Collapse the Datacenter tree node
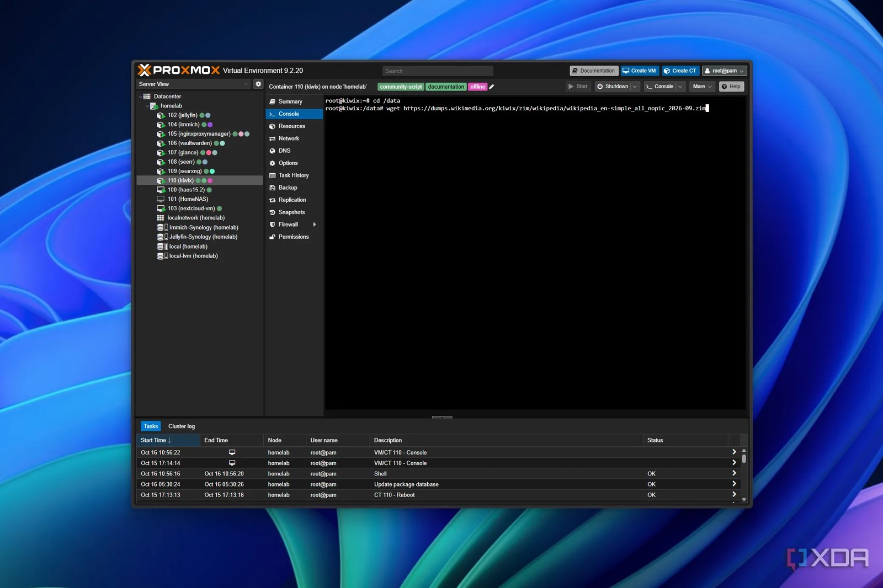883x588 pixels. [x=140, y=97]
